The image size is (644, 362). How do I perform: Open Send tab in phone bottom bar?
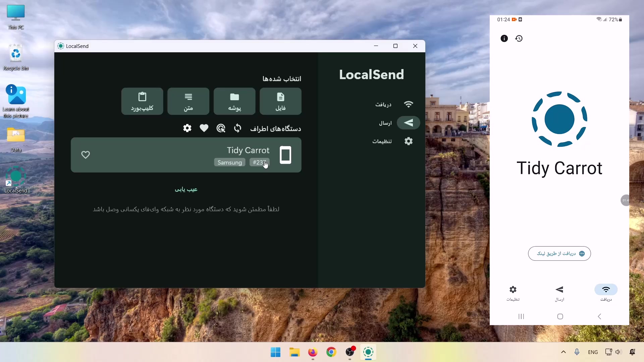(x=559, y=293)
